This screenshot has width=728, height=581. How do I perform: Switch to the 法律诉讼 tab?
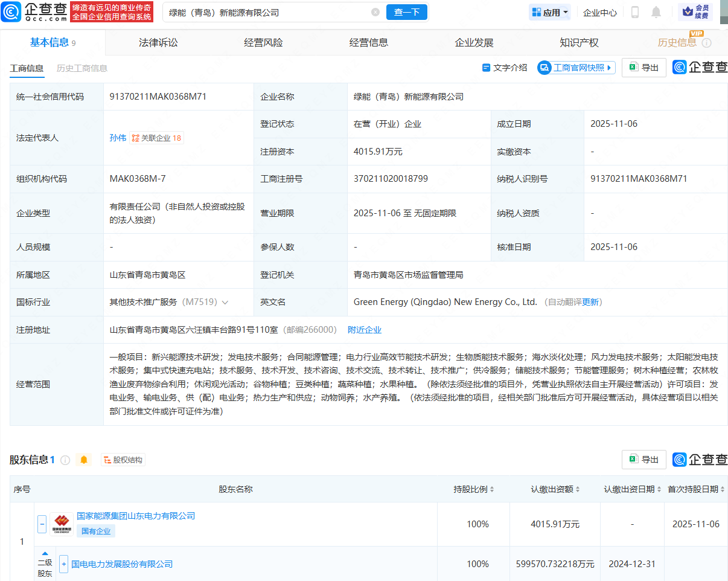[x=158, y=42]
